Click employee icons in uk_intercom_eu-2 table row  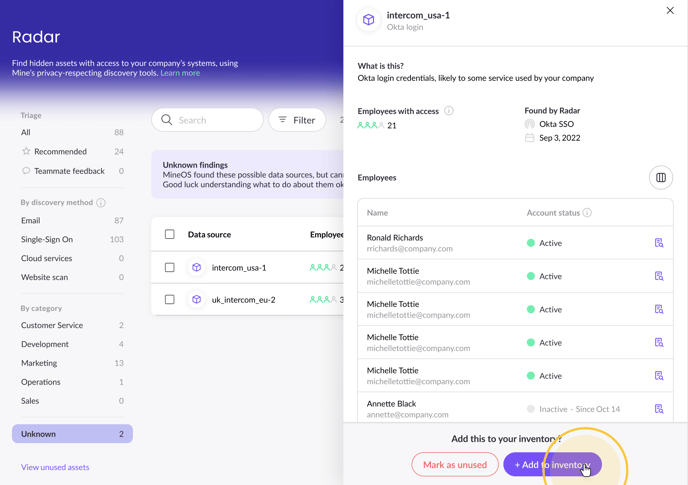click(323, 299)
